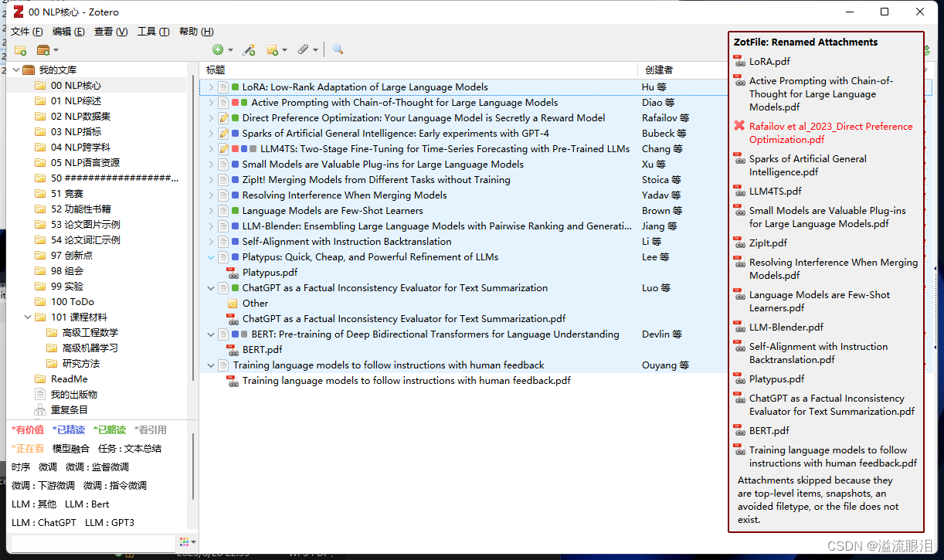Click the Platypus.pdf attachment icon

tap(233, 273)
